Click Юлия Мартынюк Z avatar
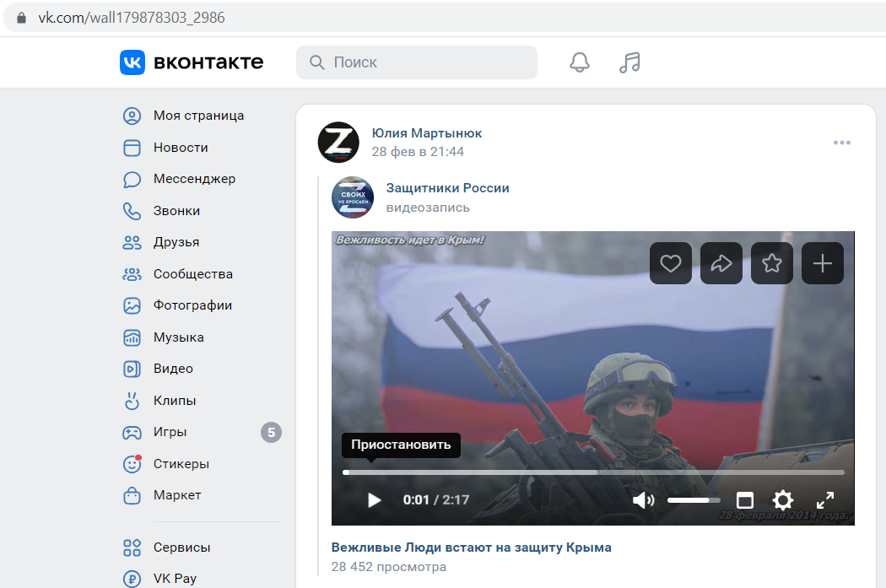886x588 pixels. point(338,143)
